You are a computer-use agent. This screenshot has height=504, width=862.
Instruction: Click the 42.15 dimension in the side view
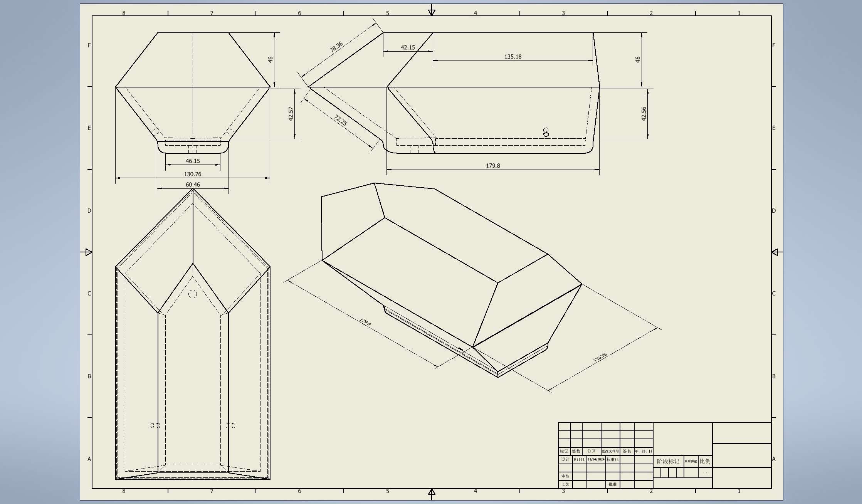[x=408, y=47]
